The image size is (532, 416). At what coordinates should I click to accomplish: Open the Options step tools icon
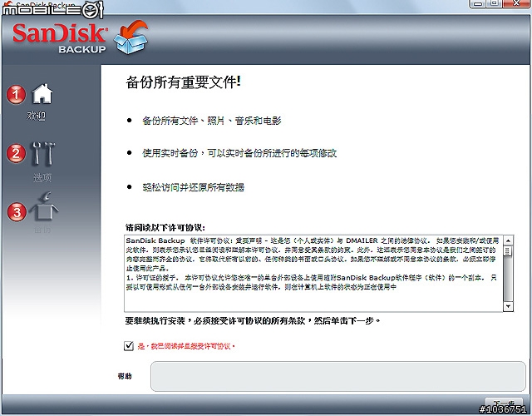pos(43,153)
